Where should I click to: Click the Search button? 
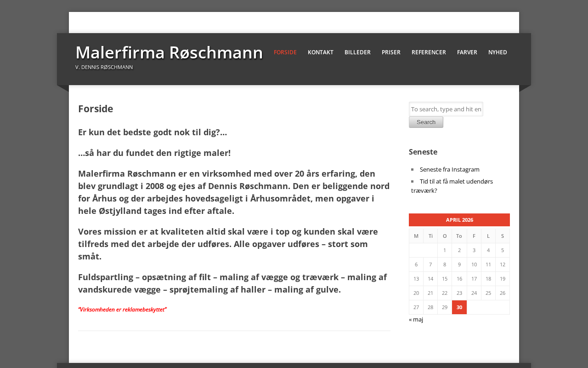coord(426,122)
